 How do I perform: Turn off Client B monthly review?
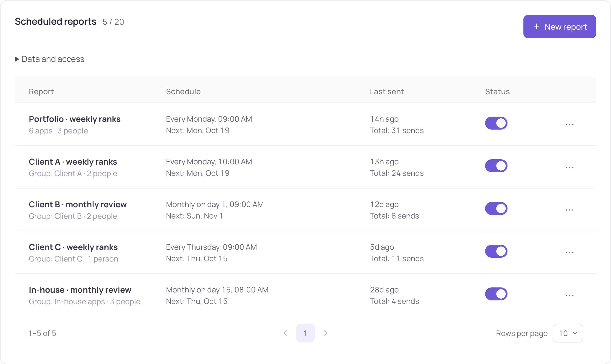[x=496, y=209]
